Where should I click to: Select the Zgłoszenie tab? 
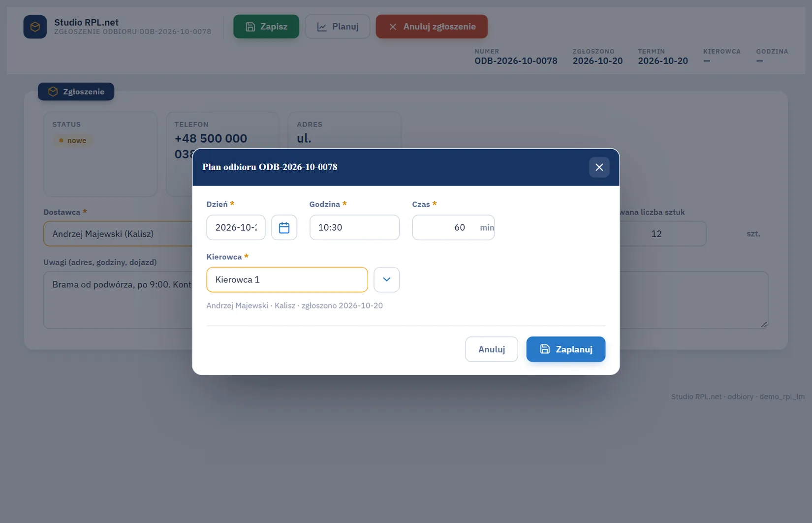[x=76, y=92]
